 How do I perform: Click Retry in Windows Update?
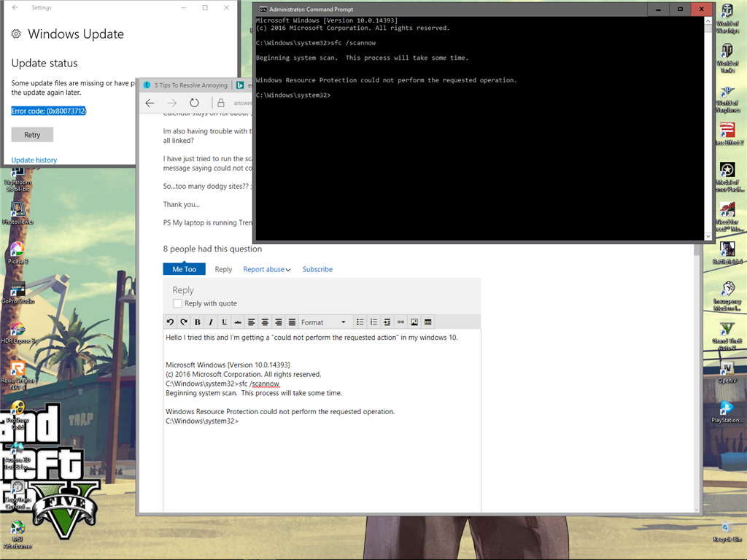(x=32, y=135)
